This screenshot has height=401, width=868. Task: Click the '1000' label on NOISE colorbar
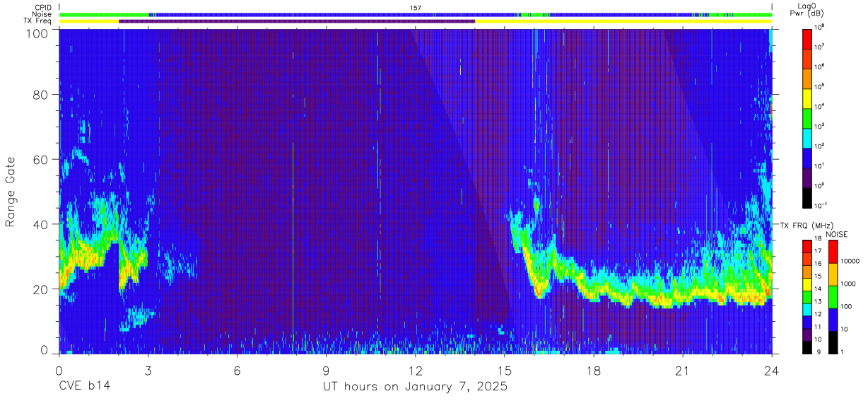pyautogui.click(x=848, y=284)
